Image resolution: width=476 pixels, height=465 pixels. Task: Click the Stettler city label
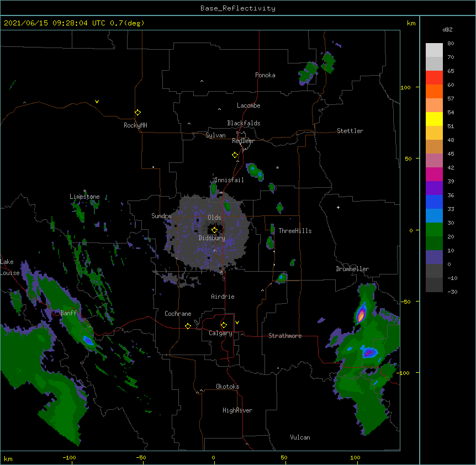click(350, 131)
